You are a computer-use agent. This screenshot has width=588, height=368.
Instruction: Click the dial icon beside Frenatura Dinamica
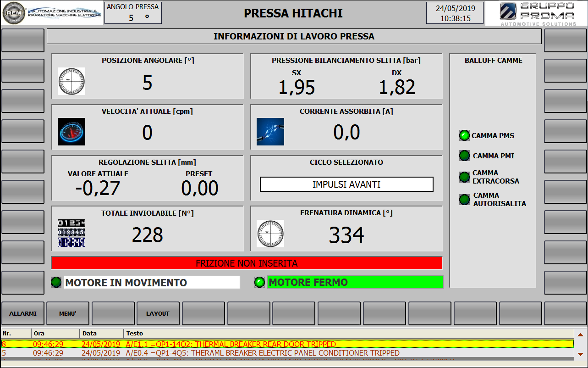pyautogui.click(x=270, y=233)
